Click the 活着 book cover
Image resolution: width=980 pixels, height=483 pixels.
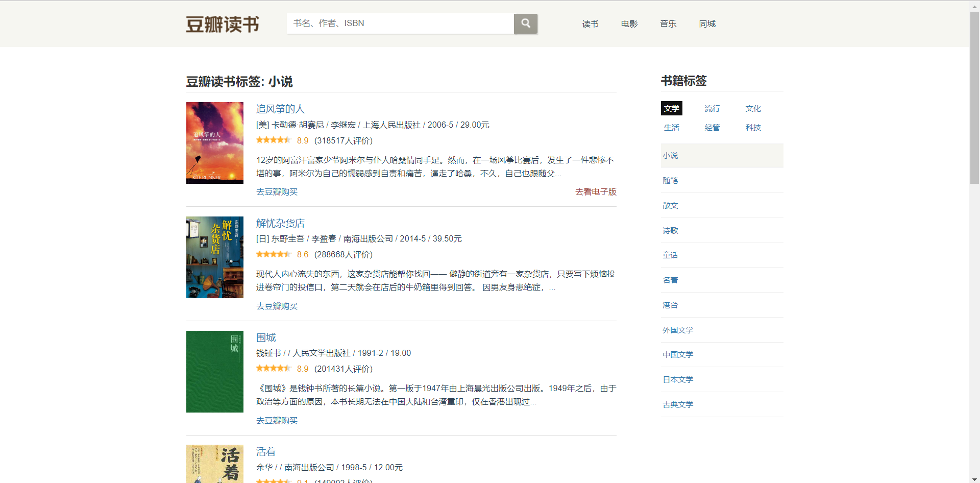[215, 464]
